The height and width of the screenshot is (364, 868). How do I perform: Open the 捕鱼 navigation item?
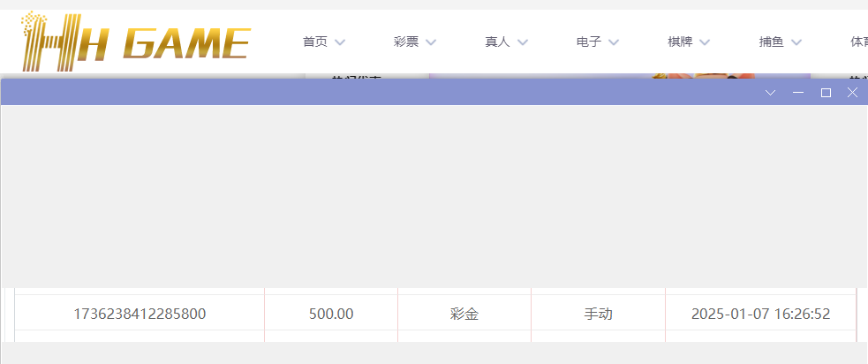771,42
